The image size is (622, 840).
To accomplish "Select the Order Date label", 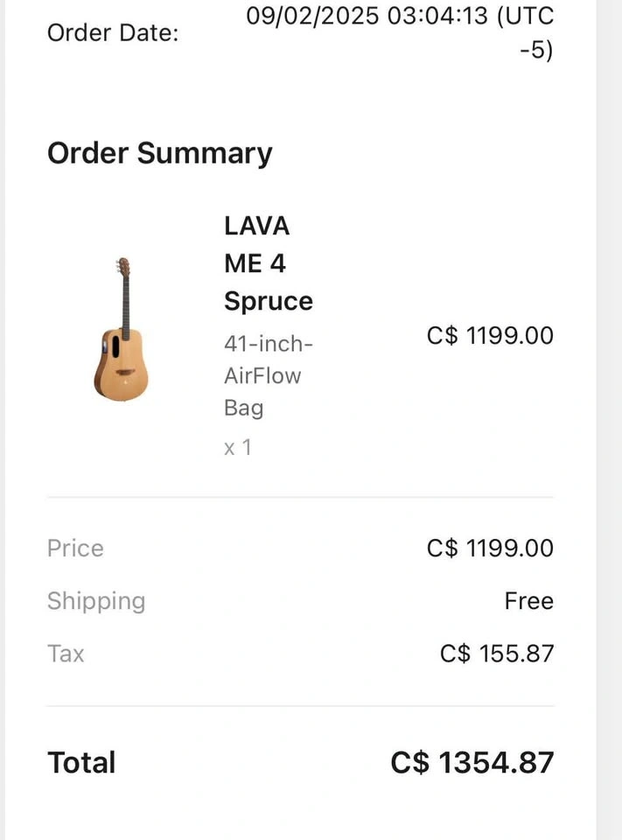I will click(x=113, y=33).
